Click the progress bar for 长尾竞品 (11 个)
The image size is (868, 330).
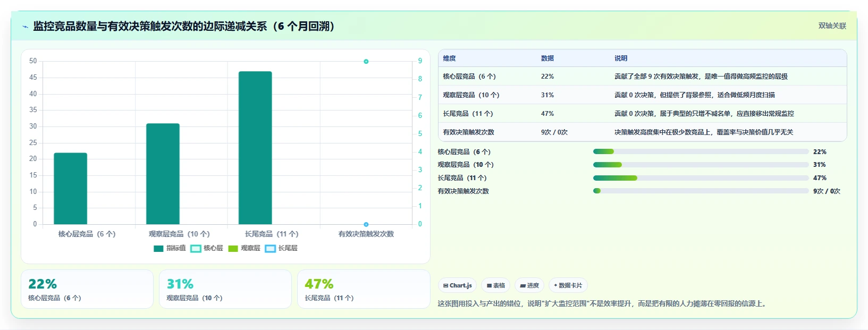[701, 178]
